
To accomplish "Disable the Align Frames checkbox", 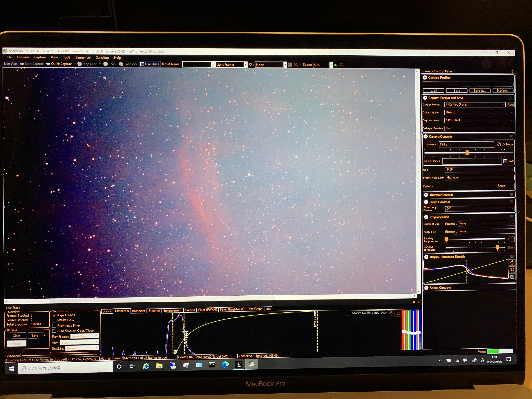I will [54, 315].
